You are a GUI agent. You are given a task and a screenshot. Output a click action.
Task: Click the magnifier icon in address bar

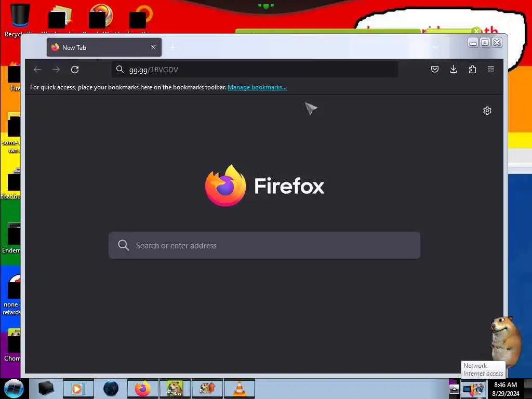[120, 69]
